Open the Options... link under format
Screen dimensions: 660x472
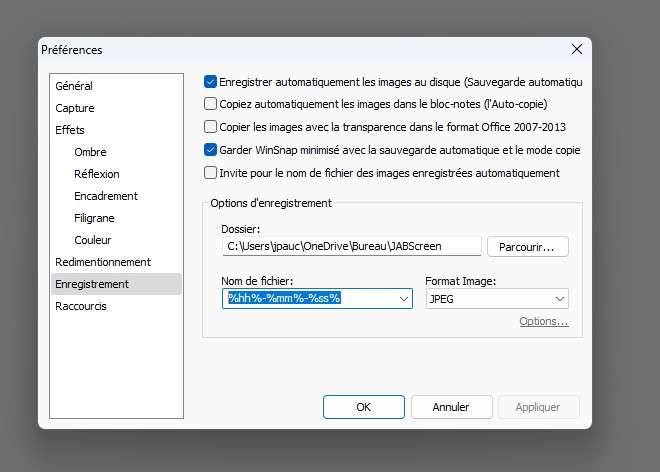coord(543,321)
